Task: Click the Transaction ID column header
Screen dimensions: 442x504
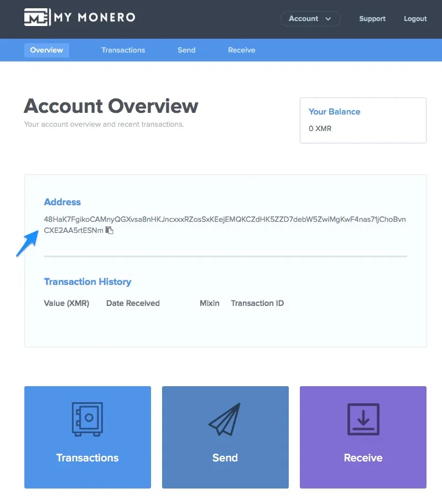Action: pos(257,303)
